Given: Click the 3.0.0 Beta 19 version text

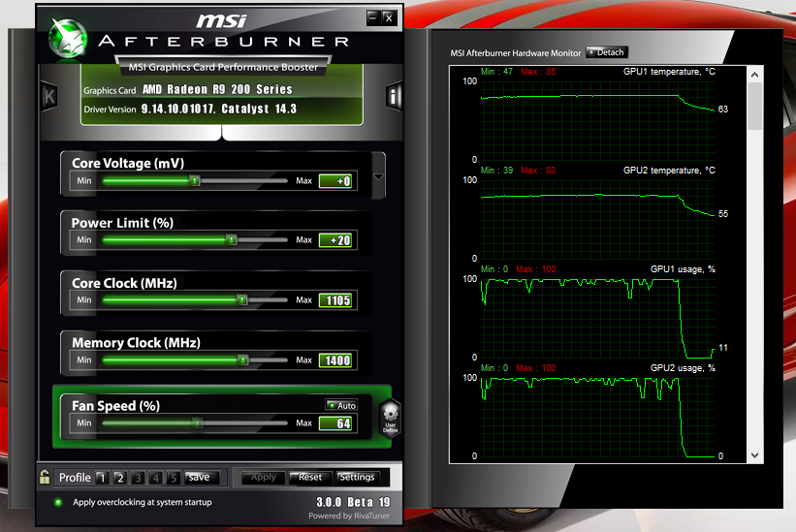Looking at the screenshot, I should [353, 502].
